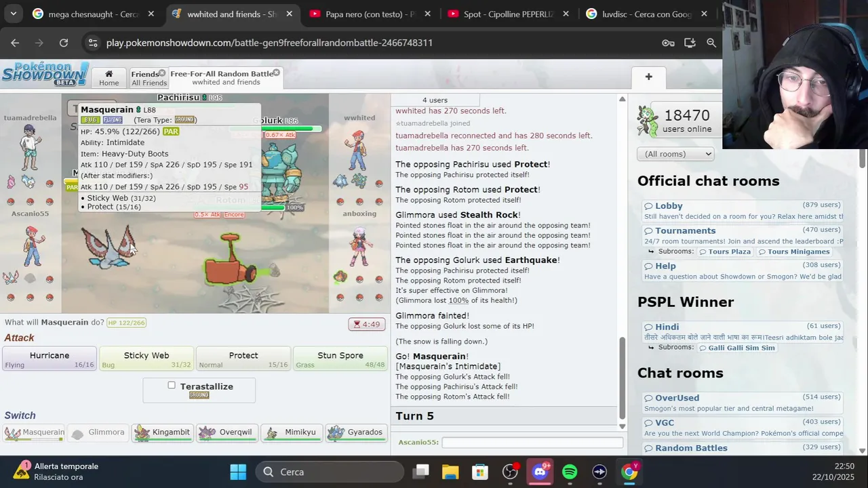Open the Tours Plaza subroom
Image resolution: width=868 pixels, height=488 pixels.
[x=725, y=251]
